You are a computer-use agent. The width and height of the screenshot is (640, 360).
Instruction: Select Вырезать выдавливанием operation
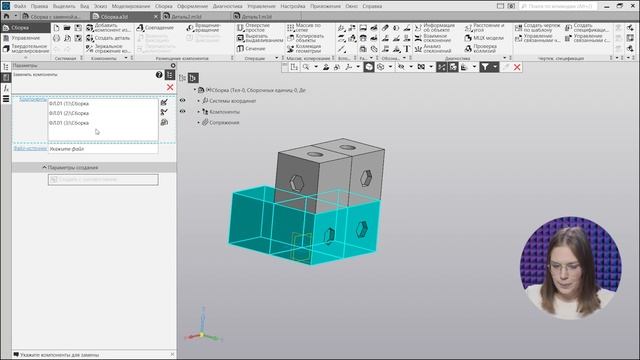260,38
